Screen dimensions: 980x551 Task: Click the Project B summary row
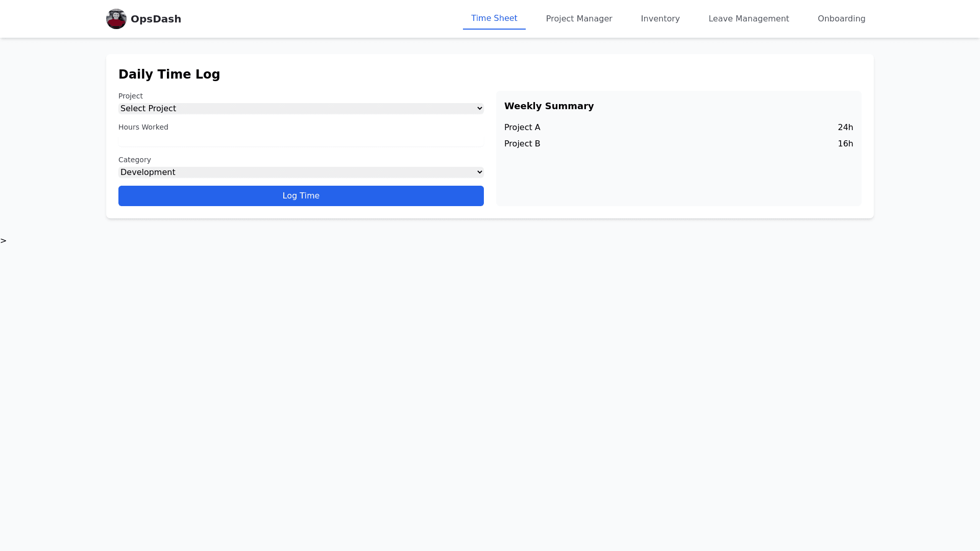[522, 144]
